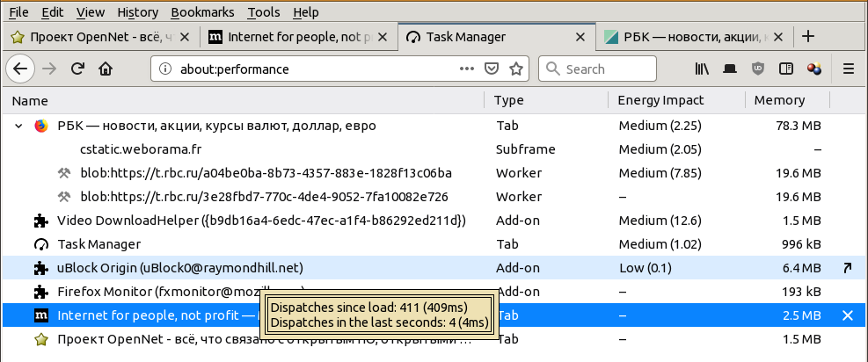The image size is (868, 362).
Task: Collapse the РБК tab row tree
Action: coord(18,126)
